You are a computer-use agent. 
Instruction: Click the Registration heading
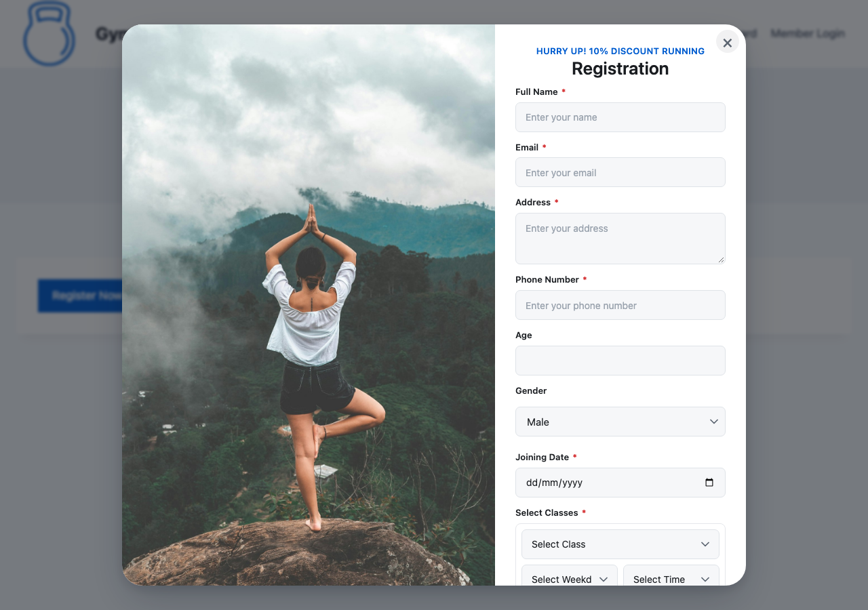click(x=620, y=68)
